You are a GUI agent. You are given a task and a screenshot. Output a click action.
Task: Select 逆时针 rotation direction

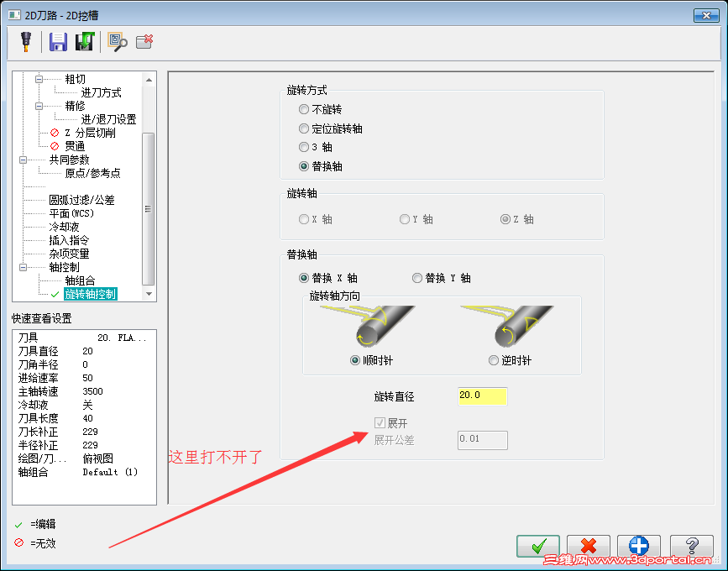pyautogui.click(x=510, y=360)
